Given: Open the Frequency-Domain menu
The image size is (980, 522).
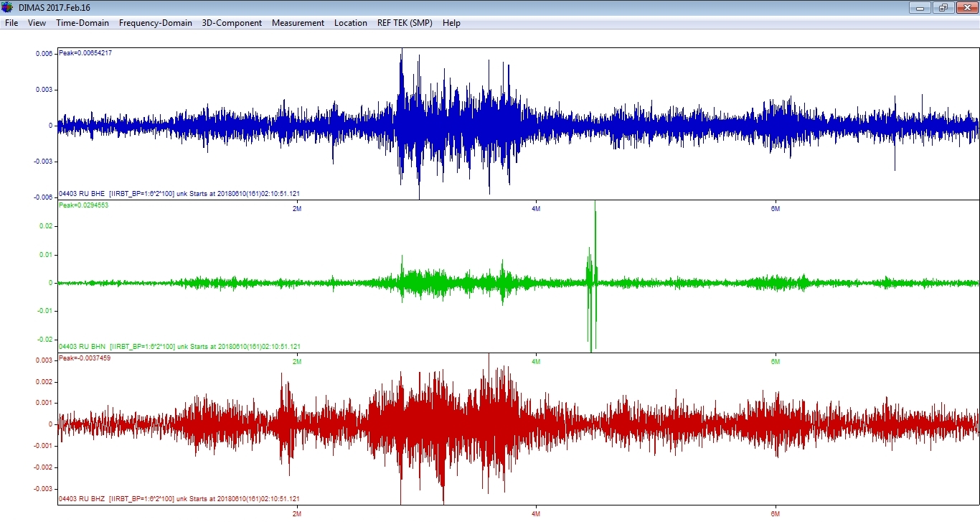Looking at the screenshot, I should pos(155,23).
